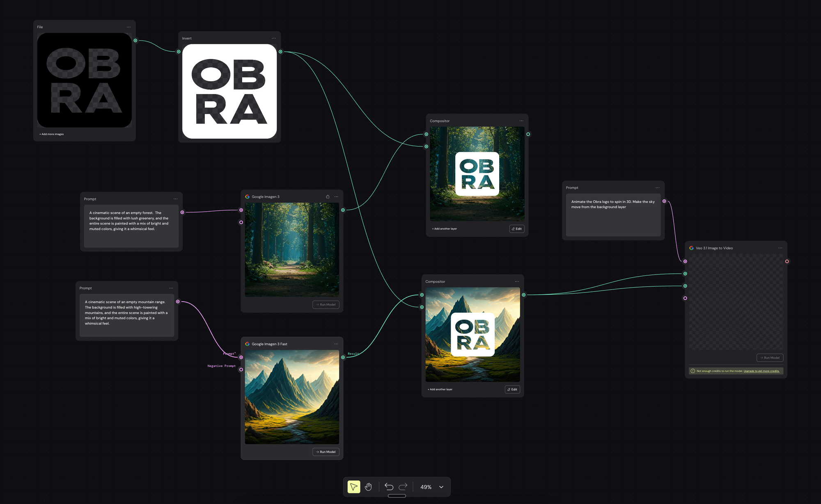Expand the 49% zoom level dropdown
The image size is (821, 504).
pos(441,487)
